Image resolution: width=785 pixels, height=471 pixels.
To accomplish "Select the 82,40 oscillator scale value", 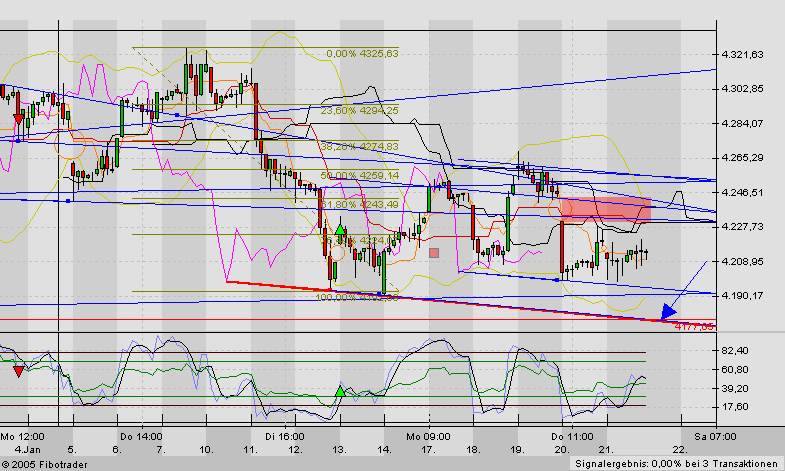I will coord(735,351).
